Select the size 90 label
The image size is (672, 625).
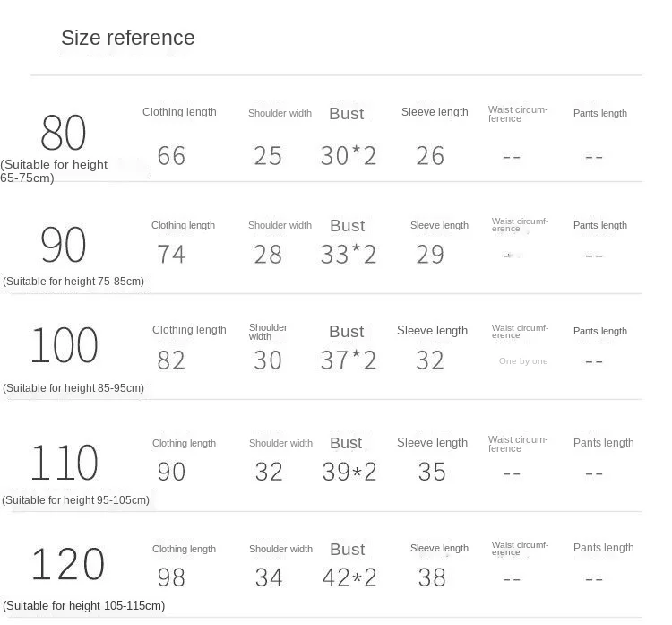coord(64,245)
